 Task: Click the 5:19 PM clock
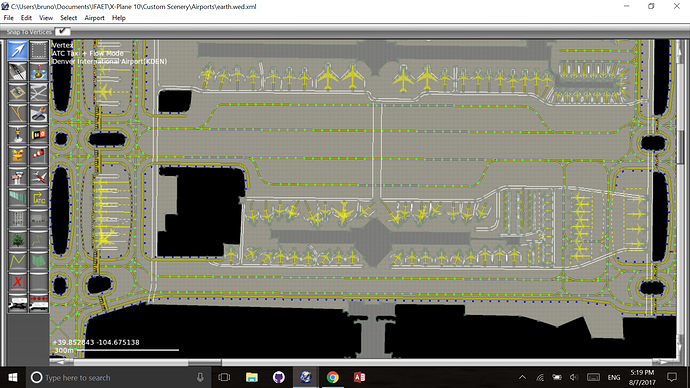point(642,373)
